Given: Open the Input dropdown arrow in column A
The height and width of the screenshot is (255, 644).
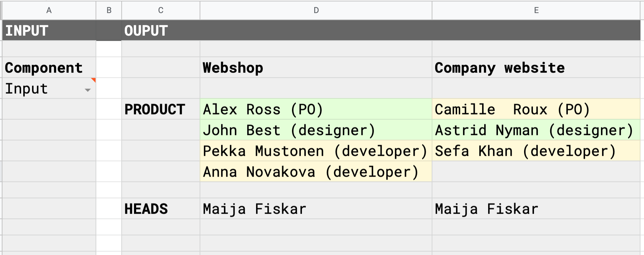Looking at the screenshot, I should point(88,90).
